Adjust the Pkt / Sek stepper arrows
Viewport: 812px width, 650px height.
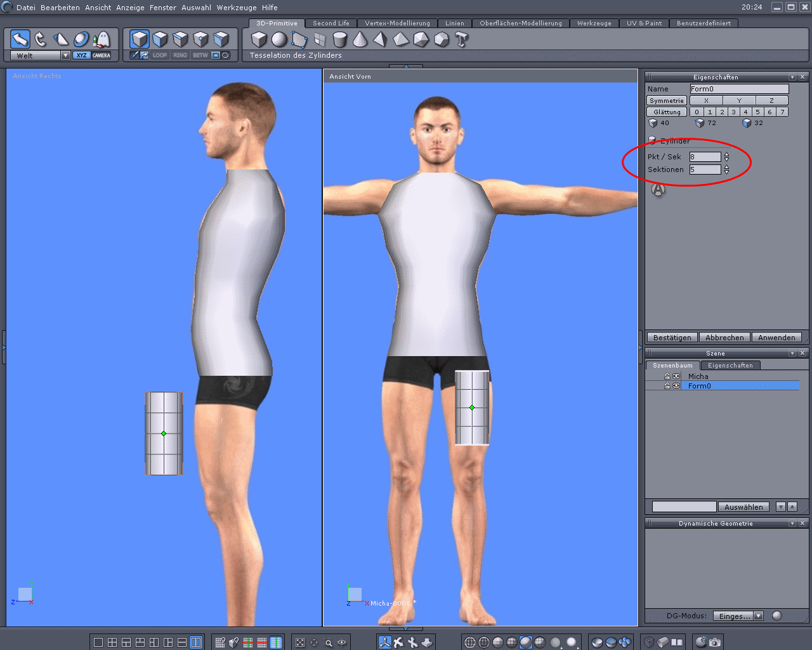click(726, 157)
